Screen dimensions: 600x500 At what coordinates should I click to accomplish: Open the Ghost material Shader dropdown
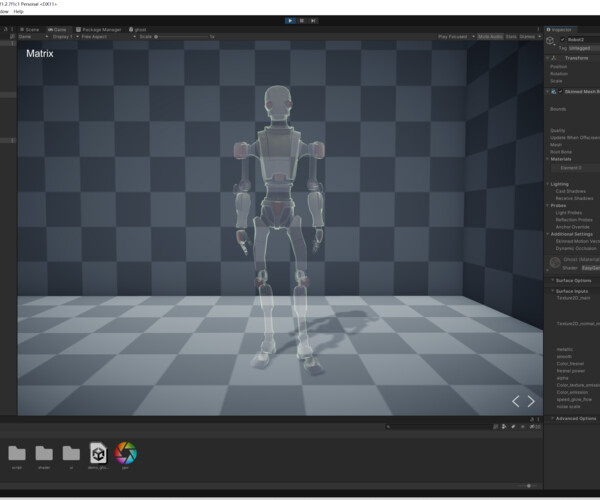click(x=591, y=268)
